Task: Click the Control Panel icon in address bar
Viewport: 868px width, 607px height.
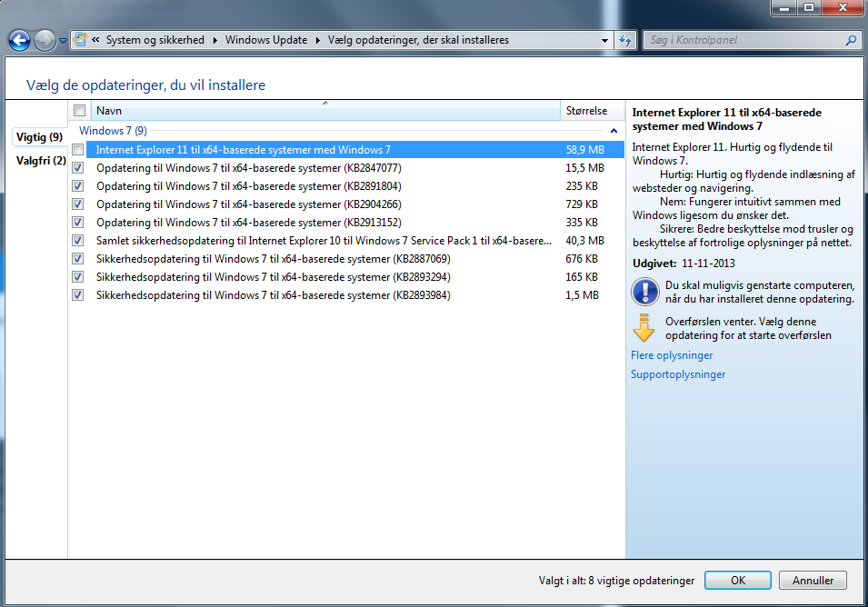Action: 80,39
